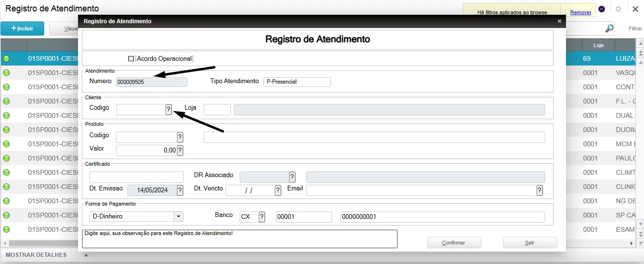Click the lookup button next to Valor

click(180, 151)
